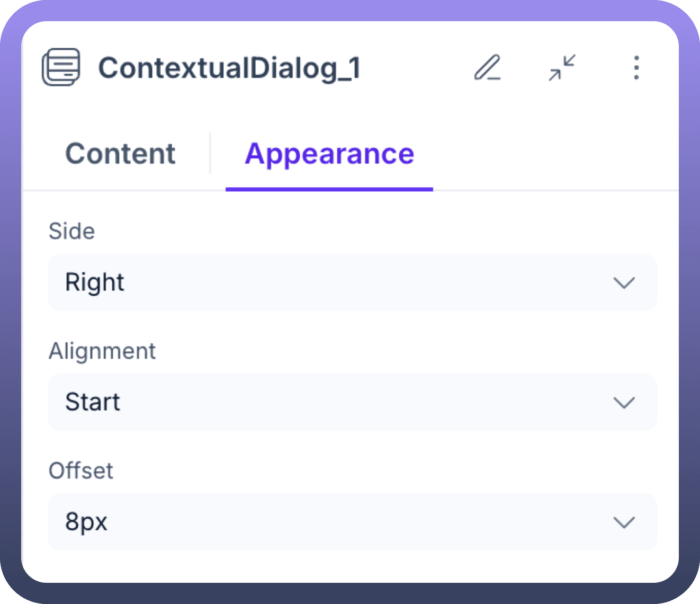Select the Appearance tab
The image size is (700, 604).
coord(329,154)
